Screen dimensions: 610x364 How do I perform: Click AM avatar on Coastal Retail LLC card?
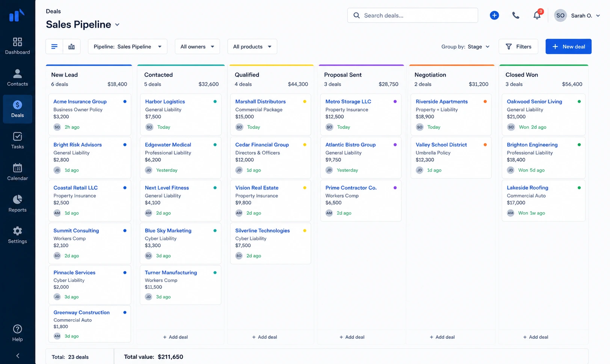pyautogui.click(x=57, y=213)
